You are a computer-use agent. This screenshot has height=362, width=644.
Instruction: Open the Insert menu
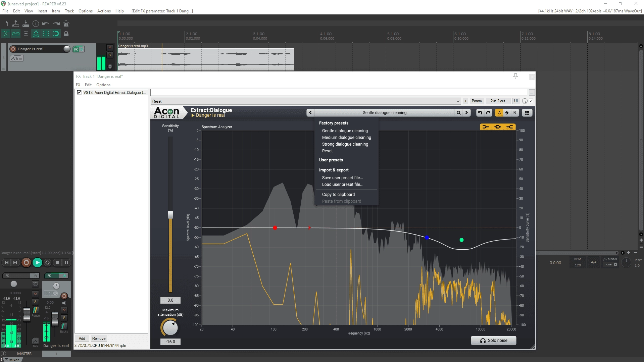click(x=42, y=11)
